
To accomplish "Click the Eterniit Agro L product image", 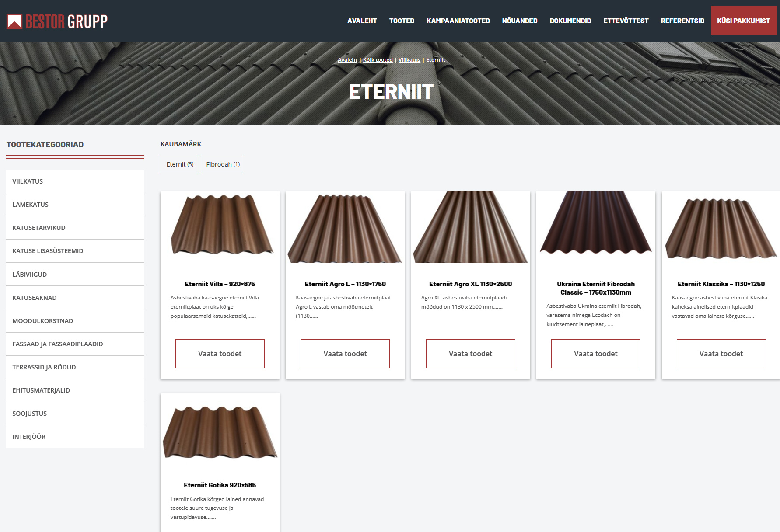I will tap(345, 227).
